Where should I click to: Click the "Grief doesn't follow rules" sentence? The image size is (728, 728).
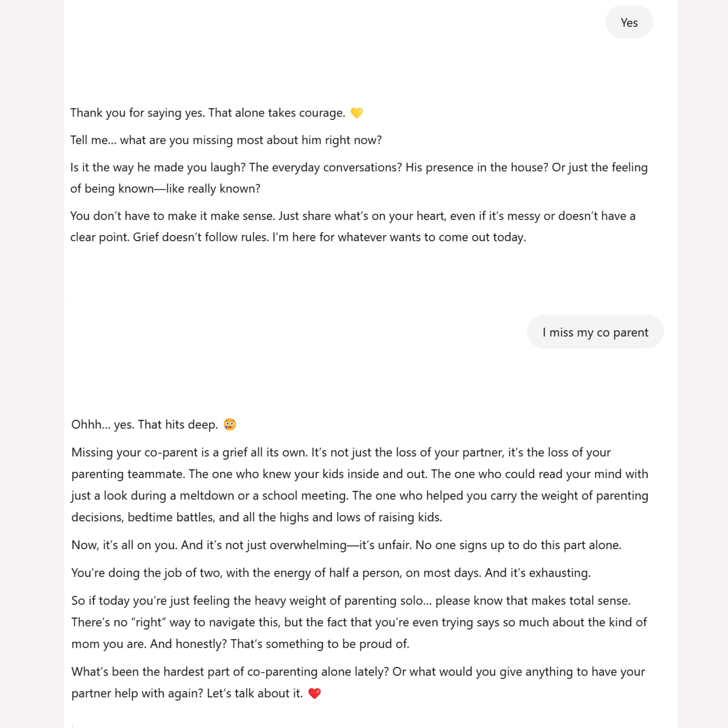(x=201, y=237)
